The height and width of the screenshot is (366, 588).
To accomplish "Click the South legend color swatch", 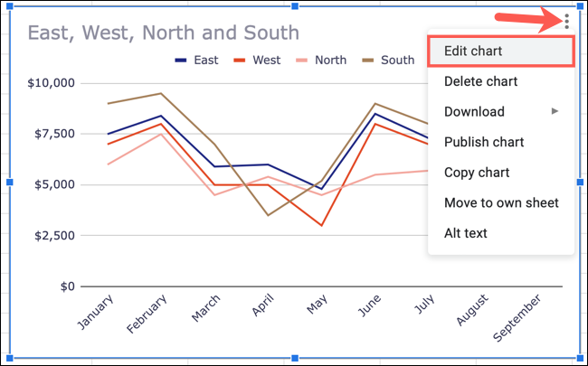I will coord(367,61).
